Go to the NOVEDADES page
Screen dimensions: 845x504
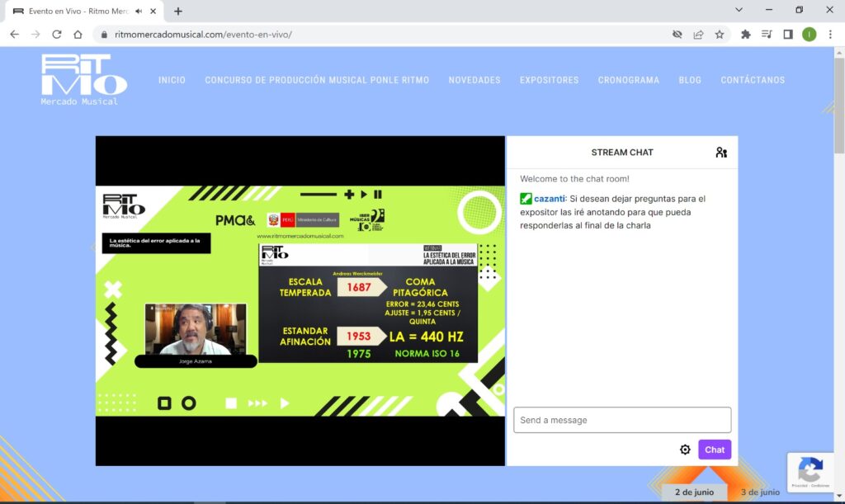point(474,80)
